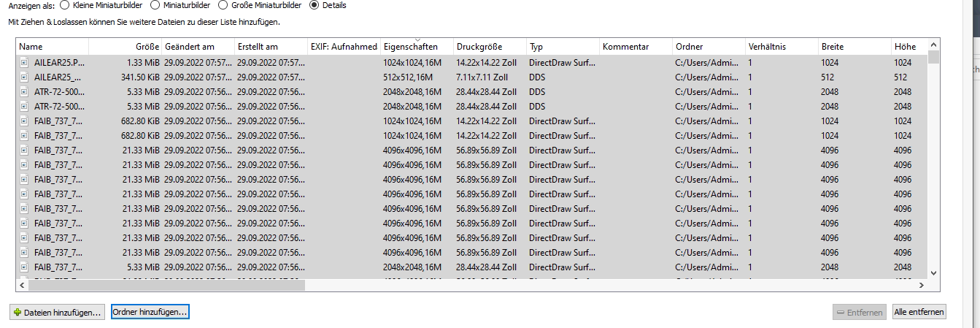Click the Ordner hinzufügen button

[x=150, y=312]
